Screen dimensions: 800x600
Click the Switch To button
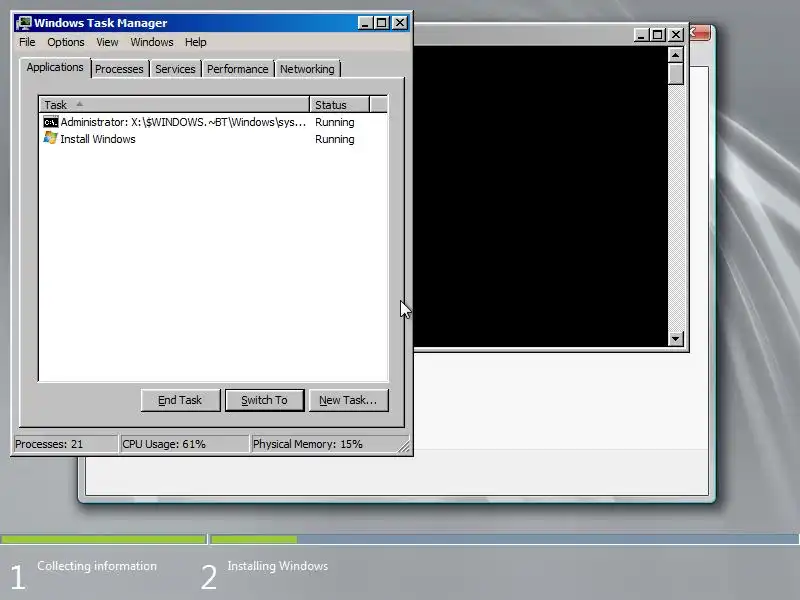(264, 400)
